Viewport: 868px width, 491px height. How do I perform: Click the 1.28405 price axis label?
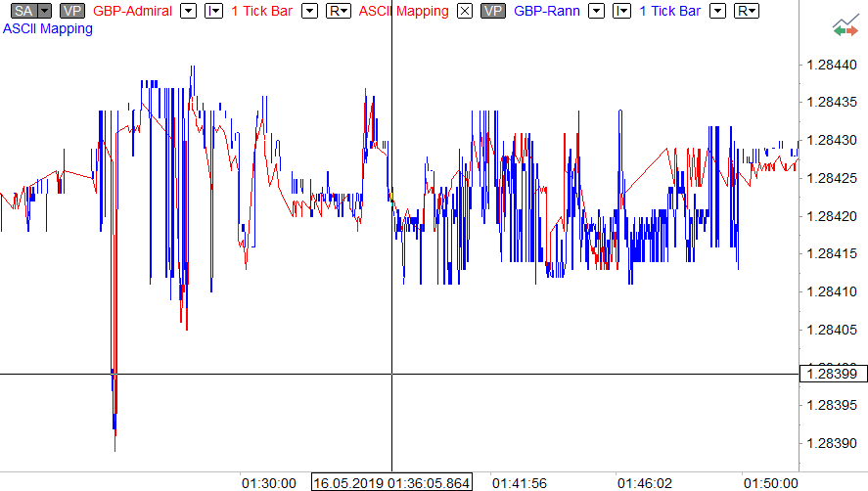click(x=832, y=330)
